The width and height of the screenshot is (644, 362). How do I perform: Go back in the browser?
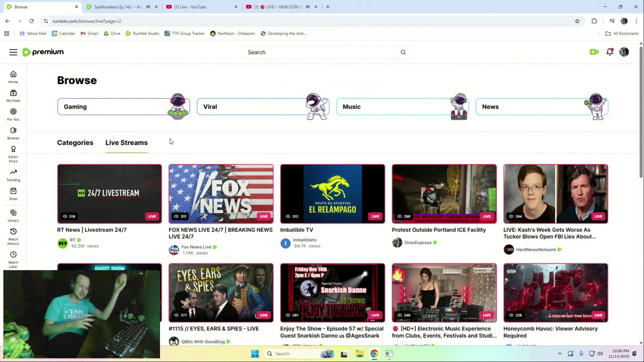coord(7,21)
